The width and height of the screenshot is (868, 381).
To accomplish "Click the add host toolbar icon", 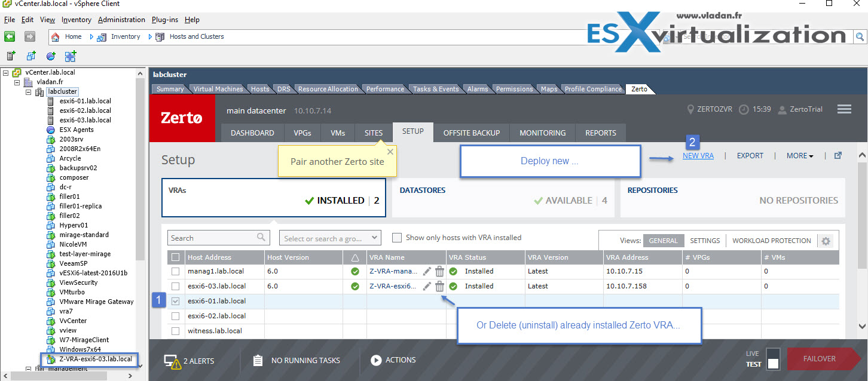I will click(x=11, y=56).
